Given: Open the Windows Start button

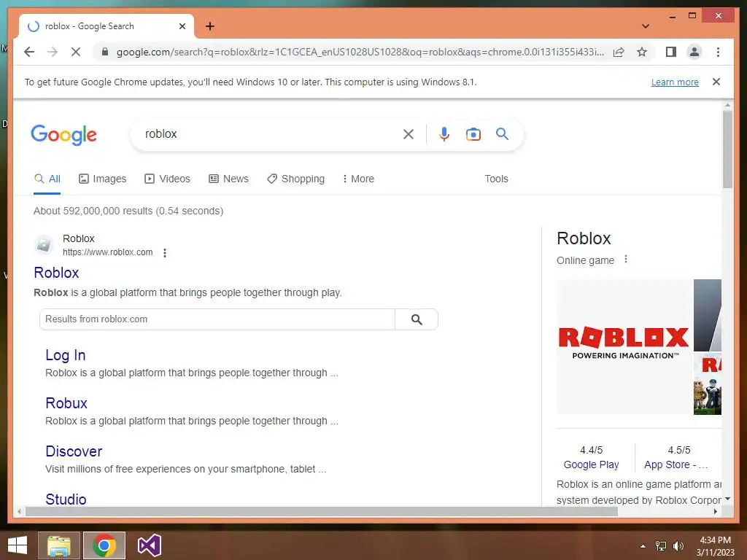Looking at the screenshot, I should pos(18,545).
